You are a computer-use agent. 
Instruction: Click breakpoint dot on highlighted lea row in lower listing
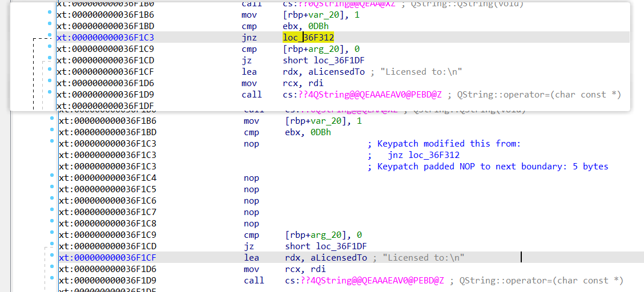tap(53, 258)
